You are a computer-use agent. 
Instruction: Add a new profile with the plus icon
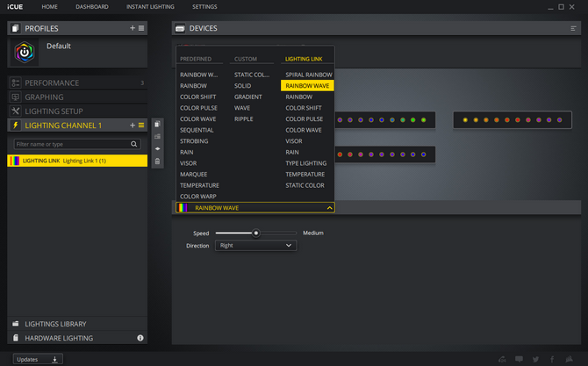point(133,28)
